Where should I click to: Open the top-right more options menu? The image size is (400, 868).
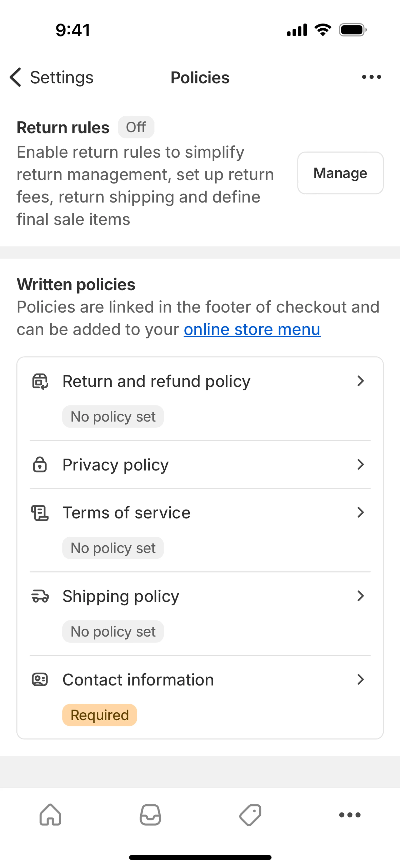(x=371, y=77)
